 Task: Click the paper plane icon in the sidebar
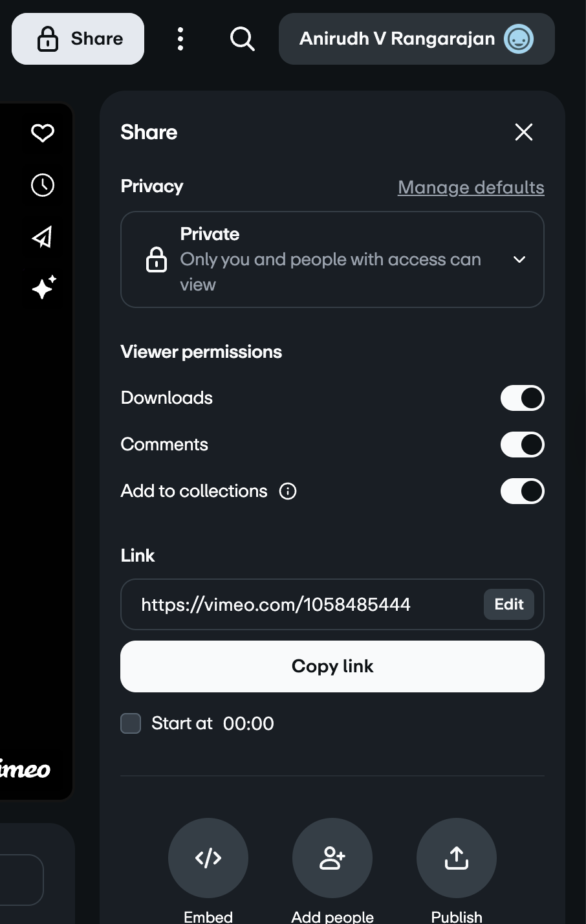click(42, 237)
